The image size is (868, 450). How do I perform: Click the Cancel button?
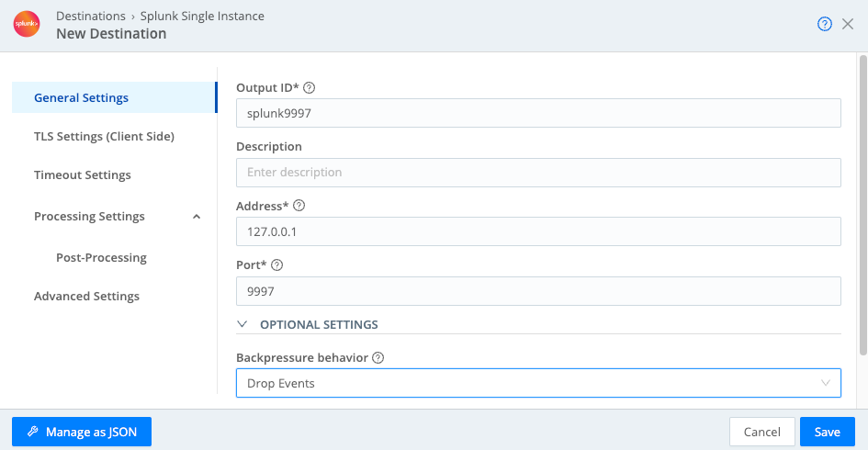click(x=761, y=432)
